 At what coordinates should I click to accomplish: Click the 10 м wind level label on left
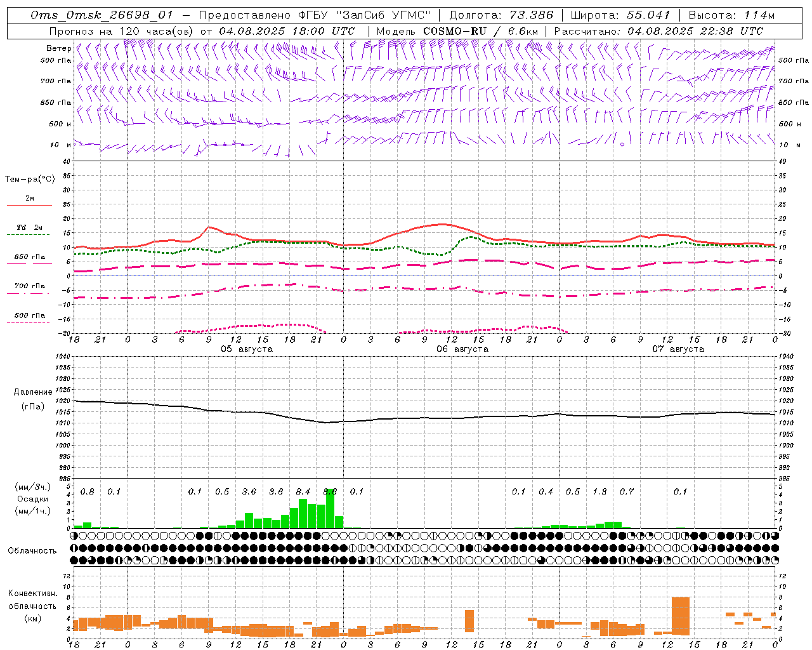coord(61,145)
